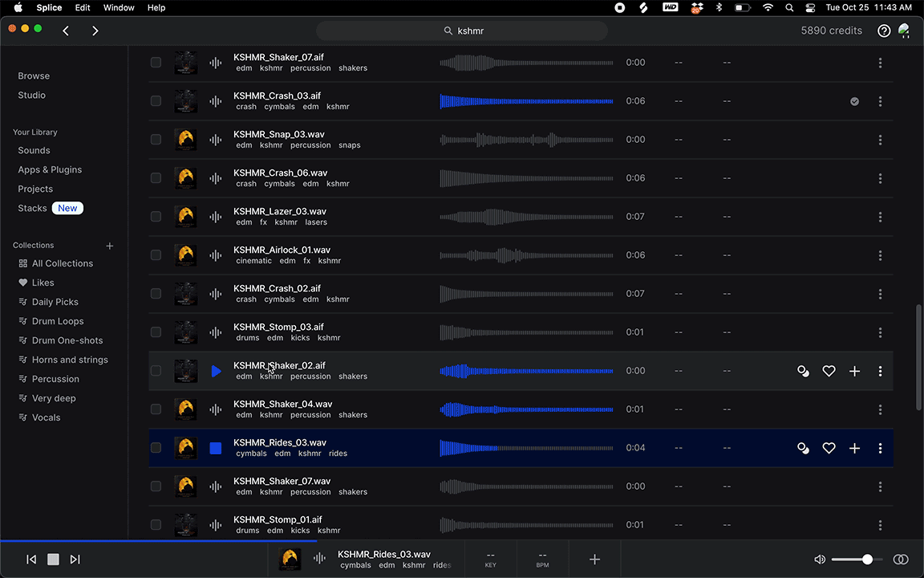Mute audio with the speaker icon
The image size is (924, 578).
pyautogui.click(x=820, y=559)
